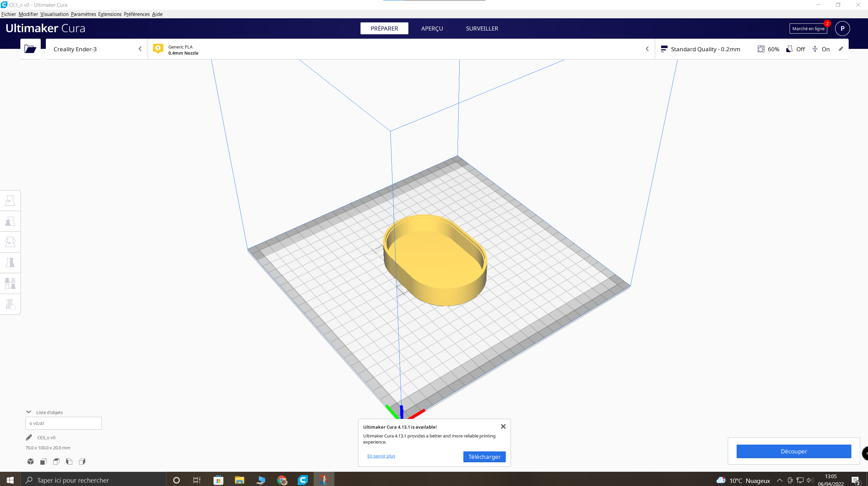The width and height of the screenshot is (868, 486).
Task: Click extruder 1 material icon
Action: [158, 49]
